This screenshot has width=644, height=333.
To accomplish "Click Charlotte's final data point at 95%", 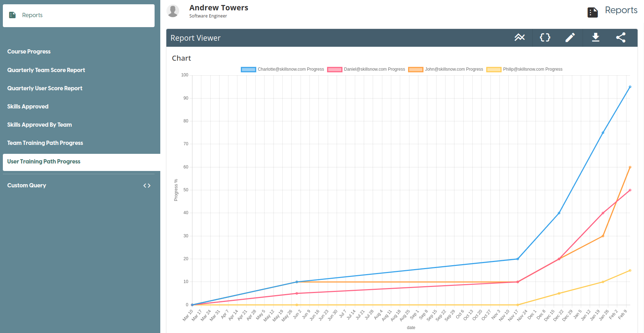I will 630,87.
